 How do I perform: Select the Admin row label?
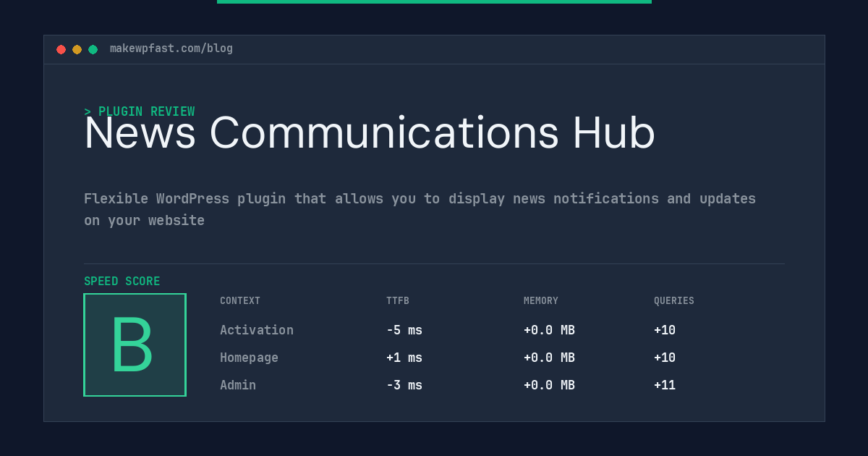(238, 385)
